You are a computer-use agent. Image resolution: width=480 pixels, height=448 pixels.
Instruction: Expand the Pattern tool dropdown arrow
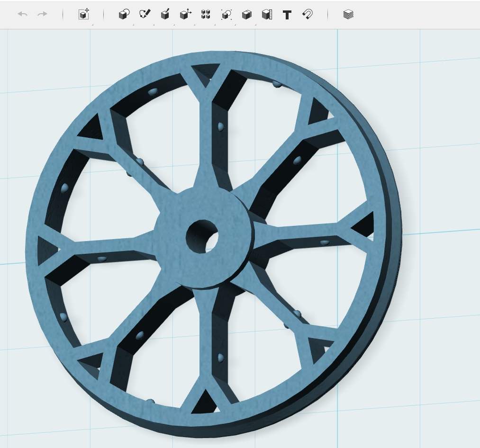click(x=215, y=25)
